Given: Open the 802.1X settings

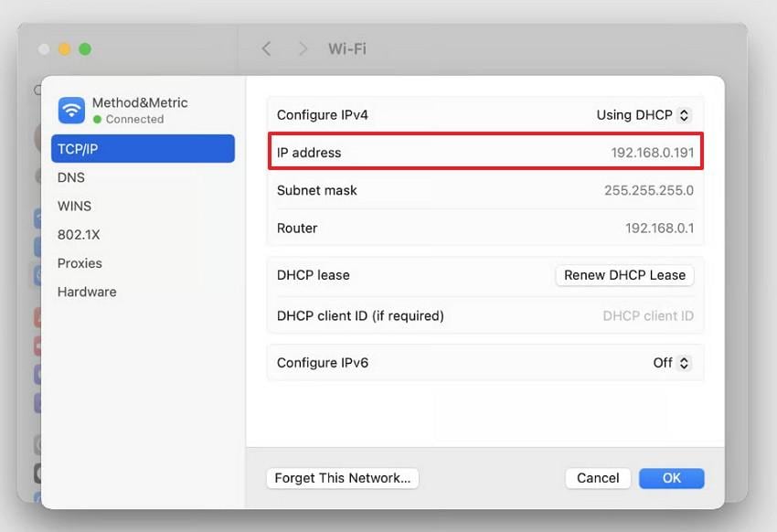Looking at the screenshot, I should 79,234.
